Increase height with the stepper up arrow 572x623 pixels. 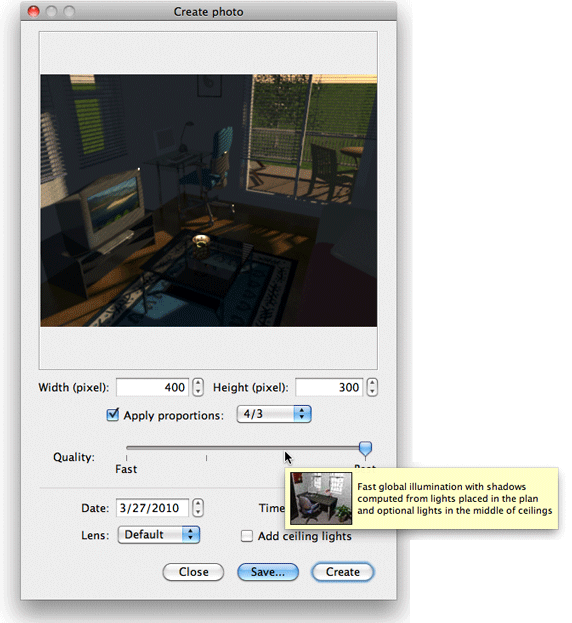tap(372, 383)
